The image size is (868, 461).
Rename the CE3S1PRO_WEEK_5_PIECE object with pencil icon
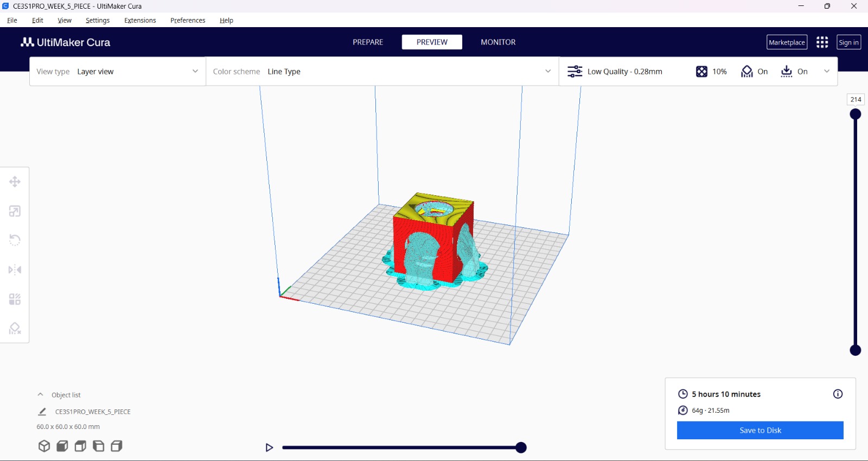coord(42,412)
